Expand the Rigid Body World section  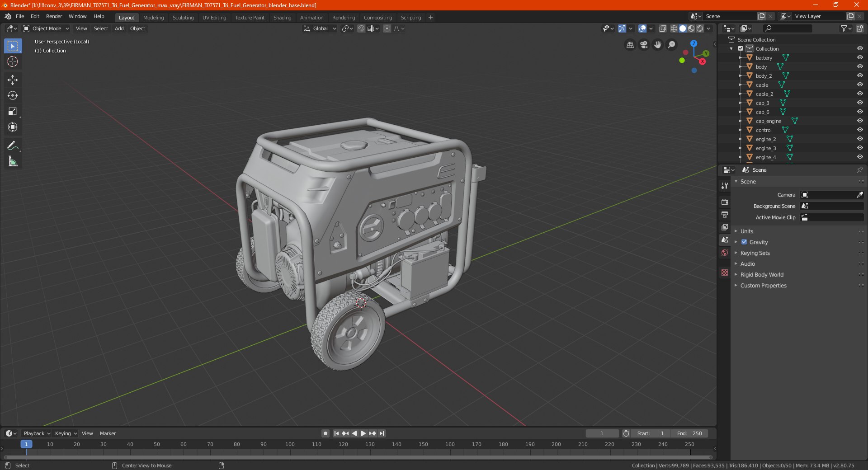761,275
